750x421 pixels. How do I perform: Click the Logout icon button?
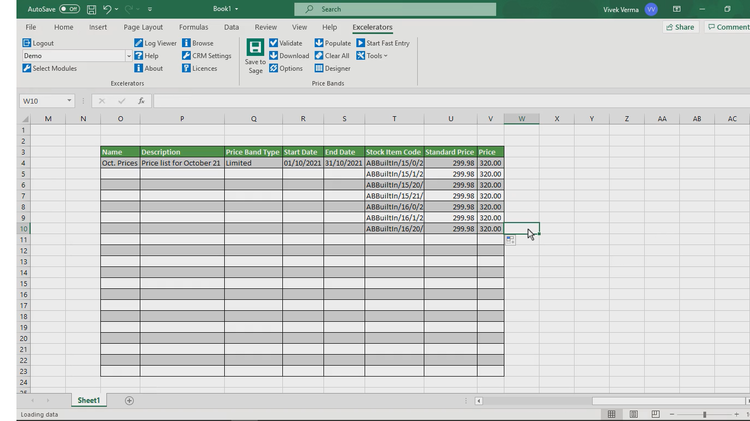click(x=27, y=43)
